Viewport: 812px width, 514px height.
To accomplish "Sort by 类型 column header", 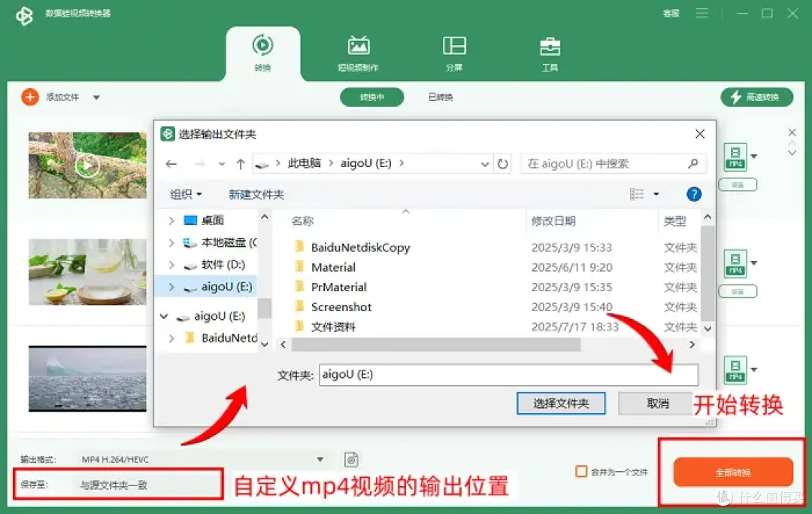I will (674, 221).
